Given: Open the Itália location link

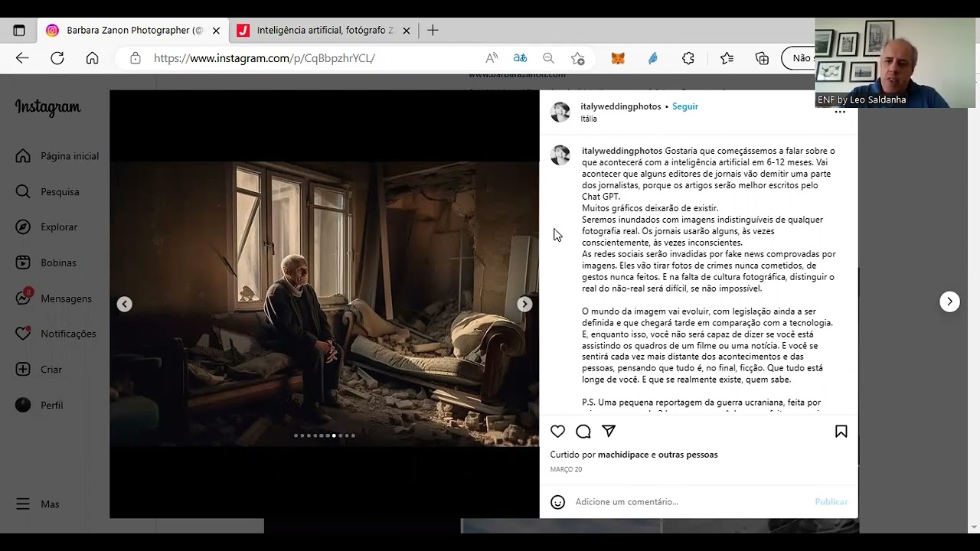Looking at the screenshot, I should tap(589, 119).
